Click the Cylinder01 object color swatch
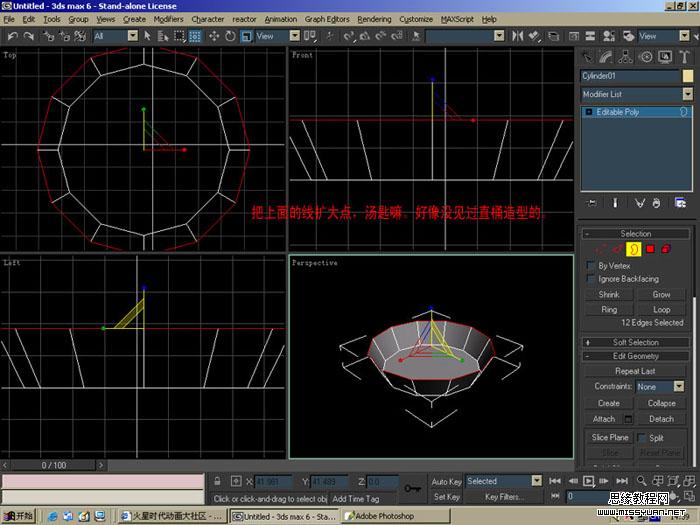This screenshot has height=525, width=700. (688, 76)
